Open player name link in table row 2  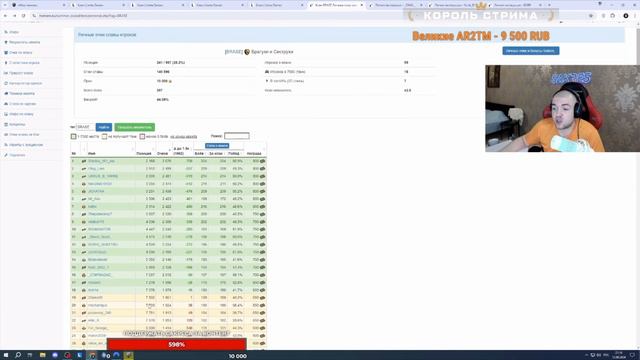point(96,169)
